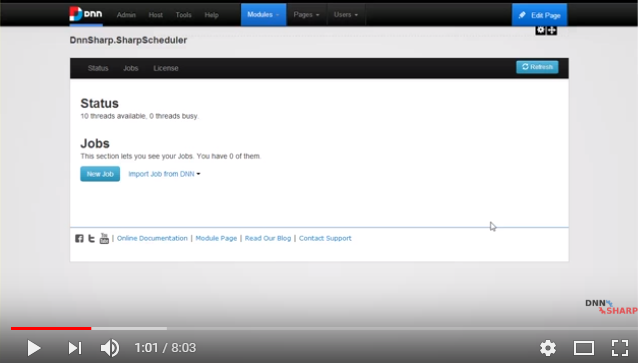Viewport: 638px width, 363px height.
Task: Open the Host menu
Action: (155, 15)
